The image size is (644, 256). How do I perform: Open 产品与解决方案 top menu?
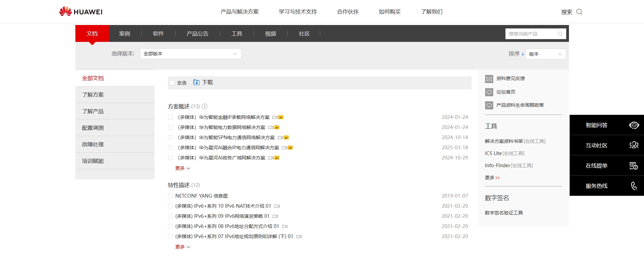(x=240, y=12)
